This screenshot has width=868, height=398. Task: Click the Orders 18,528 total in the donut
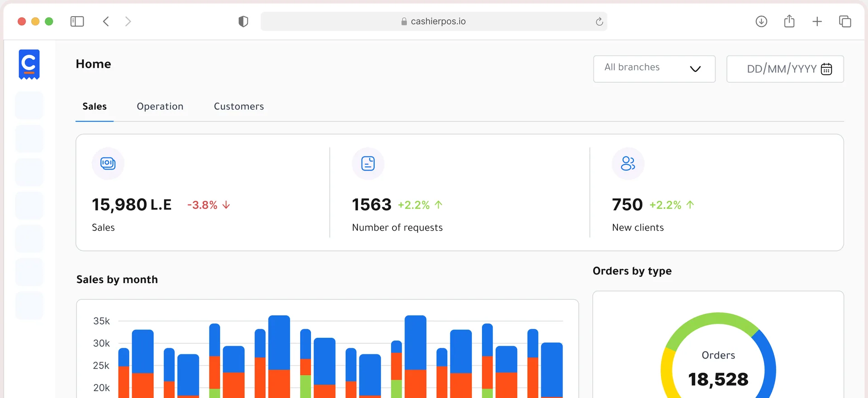718,379
